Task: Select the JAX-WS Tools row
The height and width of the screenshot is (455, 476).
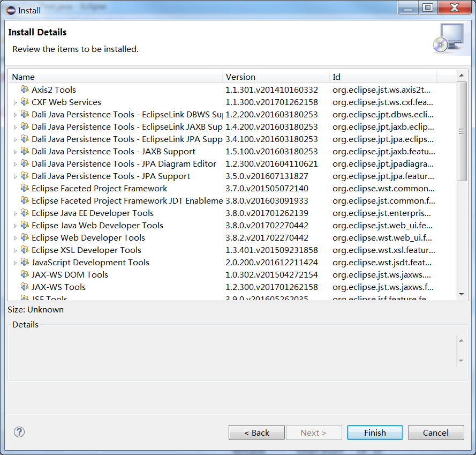Action: coord(232,287)
